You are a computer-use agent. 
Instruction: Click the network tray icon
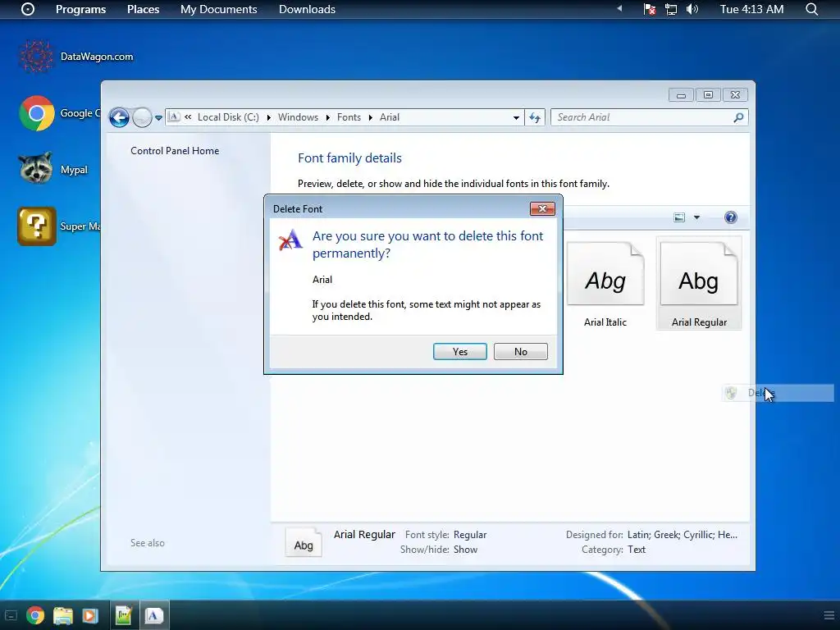671,9
